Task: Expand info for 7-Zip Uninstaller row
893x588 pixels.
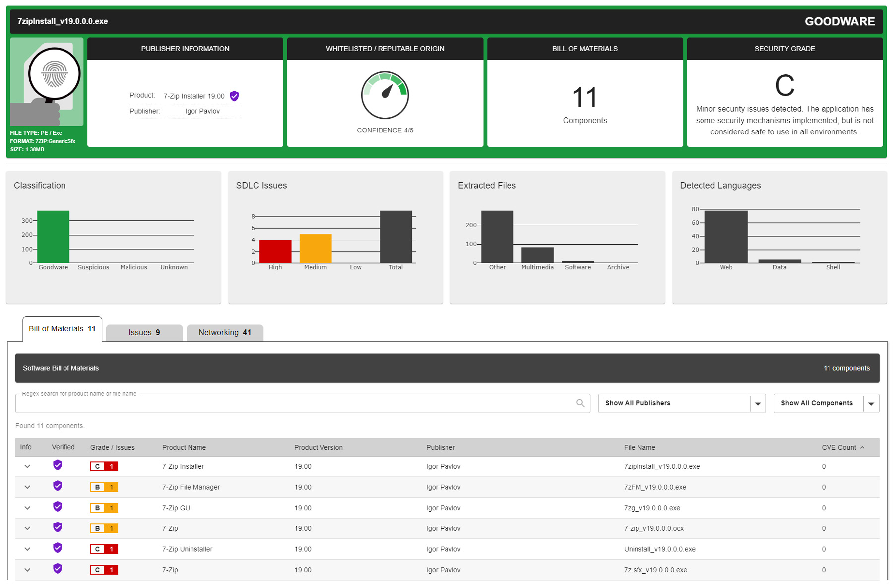Action: [27, 549]
